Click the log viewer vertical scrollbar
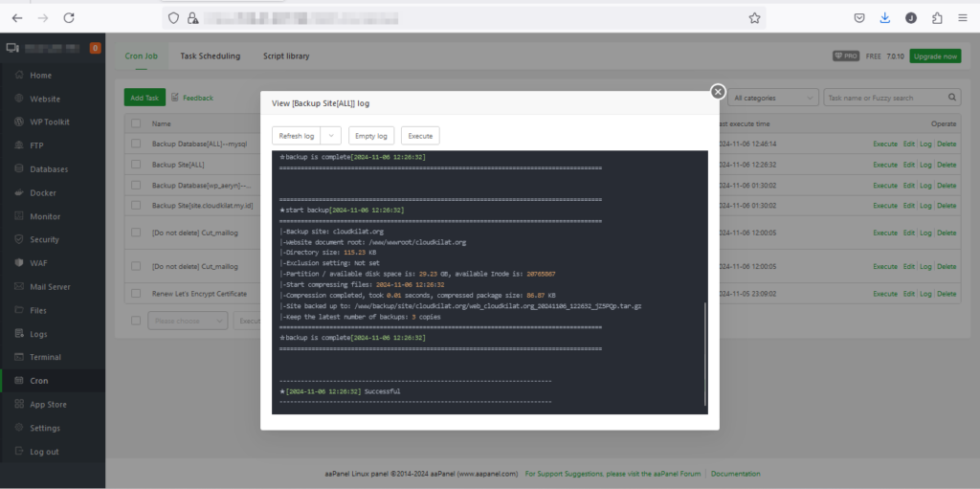Image resolution: width=980 pixels, height=489 pixels. (705, 354)
